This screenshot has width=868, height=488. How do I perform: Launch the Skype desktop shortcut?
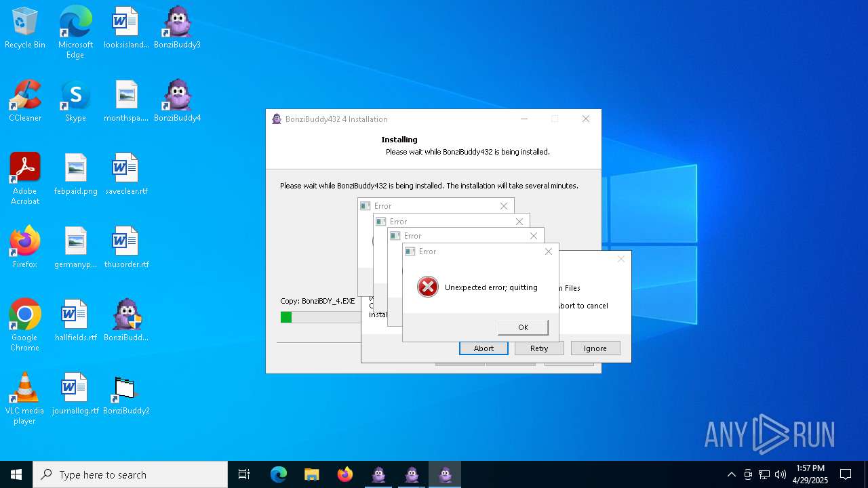pos(75,101)
